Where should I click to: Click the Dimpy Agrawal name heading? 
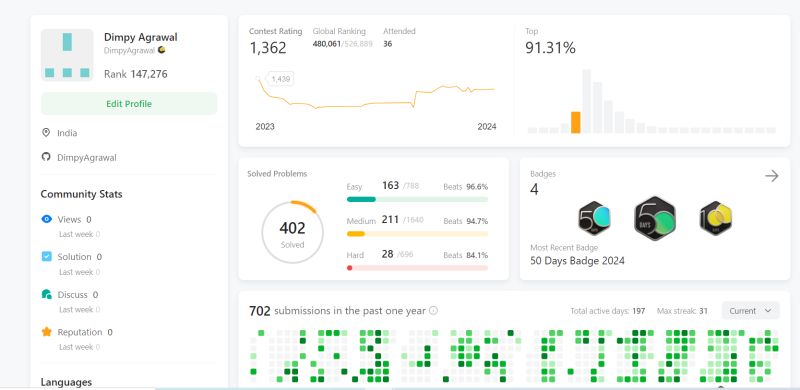tap(141, 37)
